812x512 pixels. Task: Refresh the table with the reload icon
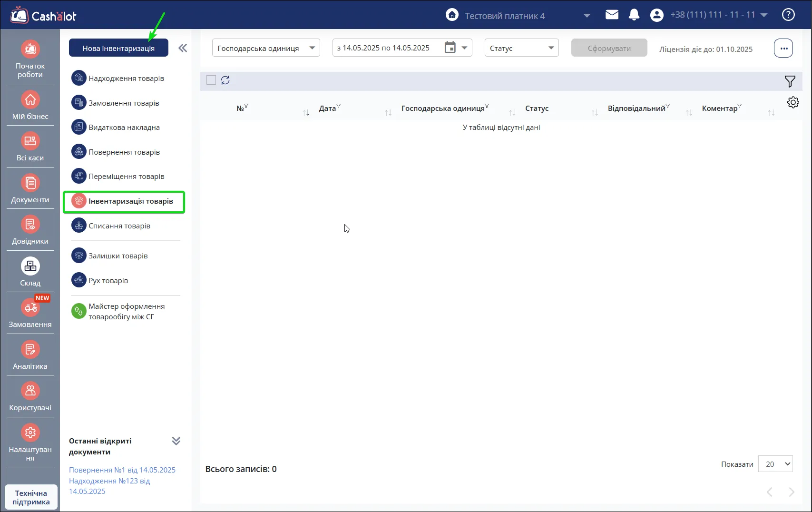[225, 80]
